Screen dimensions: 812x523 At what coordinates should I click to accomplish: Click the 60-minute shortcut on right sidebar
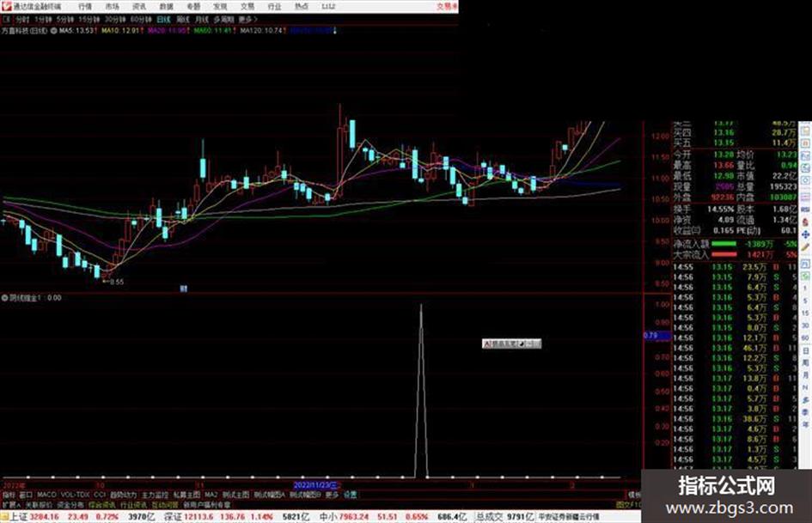pyautogui.click(x=805, y=338)
